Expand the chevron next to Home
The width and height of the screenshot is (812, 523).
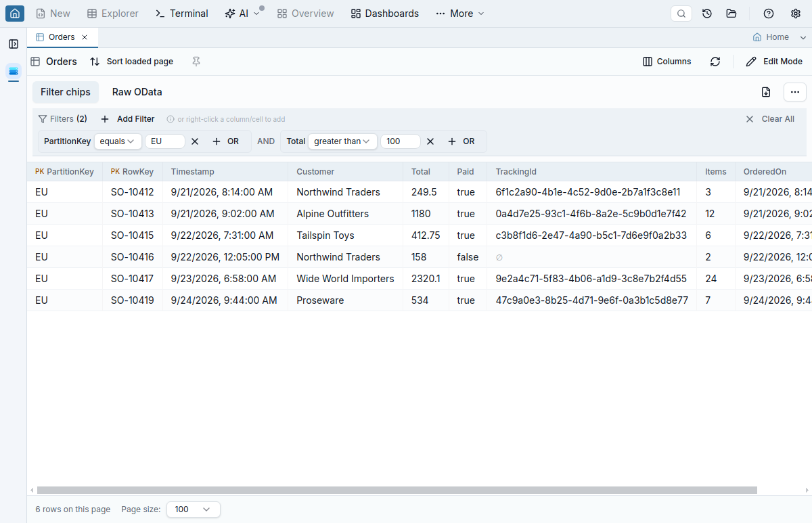pos(803,37)
